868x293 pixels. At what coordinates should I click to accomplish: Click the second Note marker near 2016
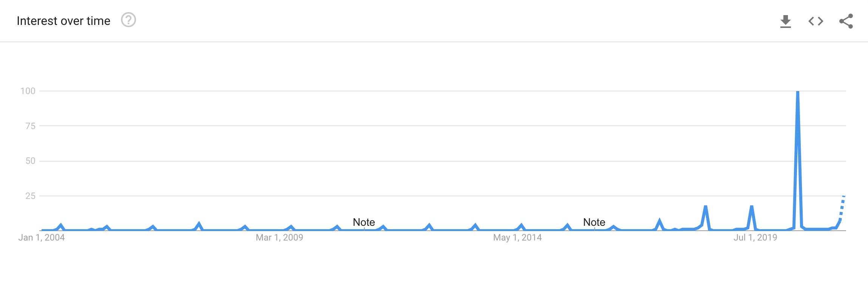tap(594, 222)
